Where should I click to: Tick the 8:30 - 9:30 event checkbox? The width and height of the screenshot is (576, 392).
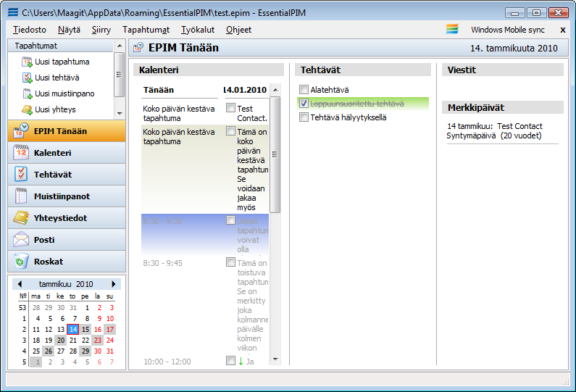point(230,220)
